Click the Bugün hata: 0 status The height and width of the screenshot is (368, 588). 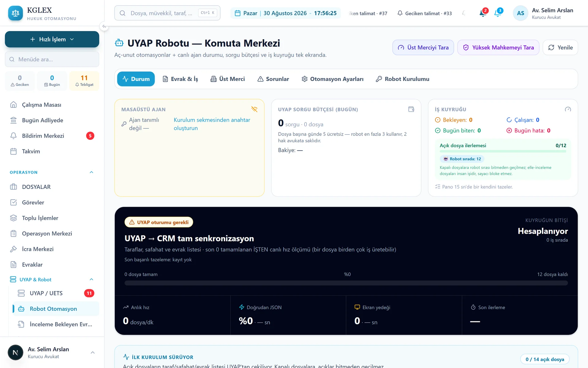[529, 131]
